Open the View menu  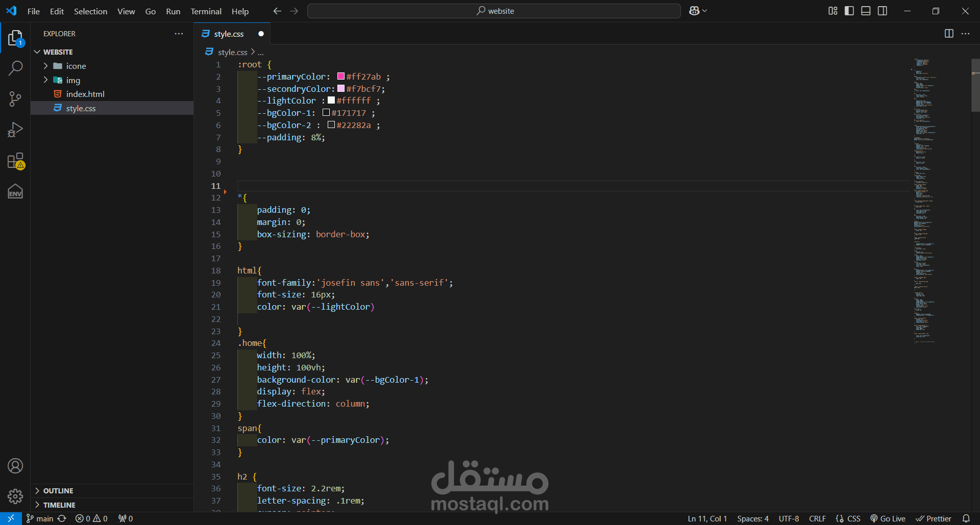pyautogui.click(x=126, y=11)
